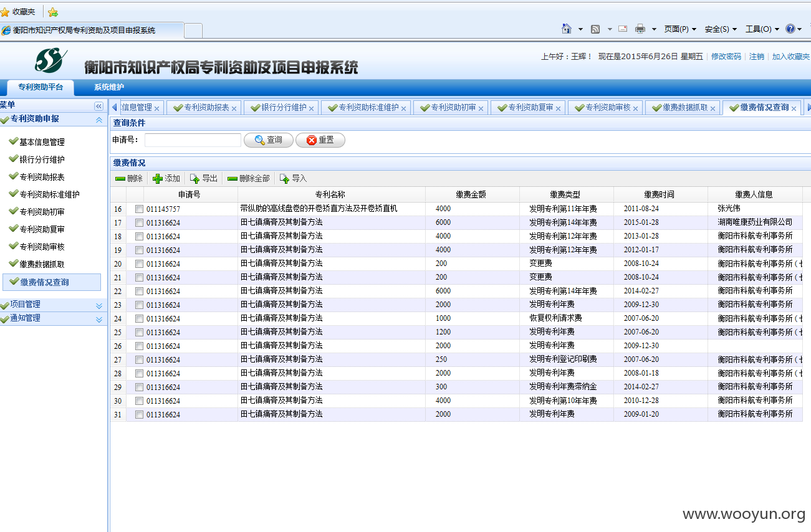Click the 申请号 input field
811x532 pixels.
point(193,140)
